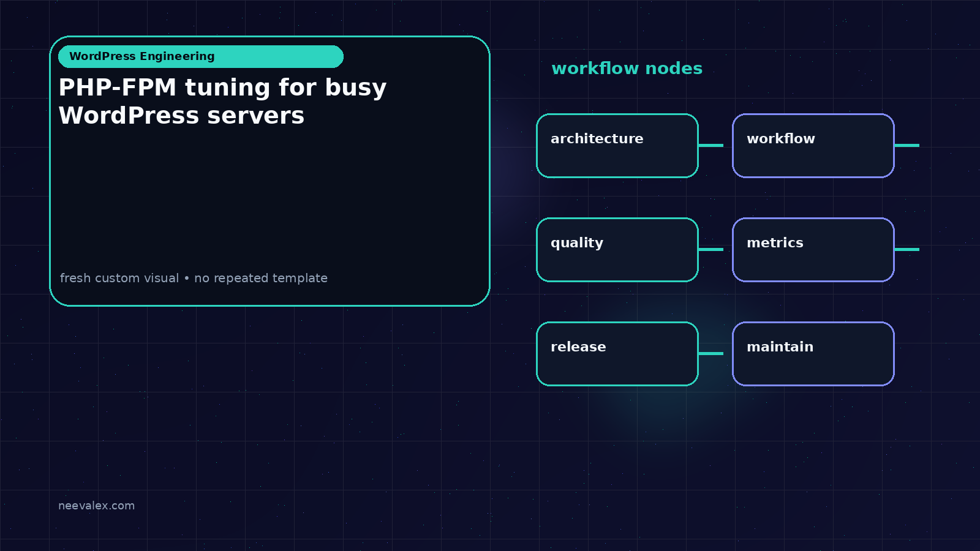Click the 'workflow nodes' heading

(x=627, y=69)
